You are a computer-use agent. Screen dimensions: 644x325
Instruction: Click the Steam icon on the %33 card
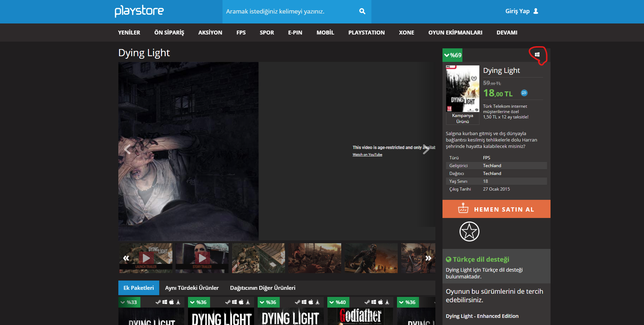[x=158, y=302]
